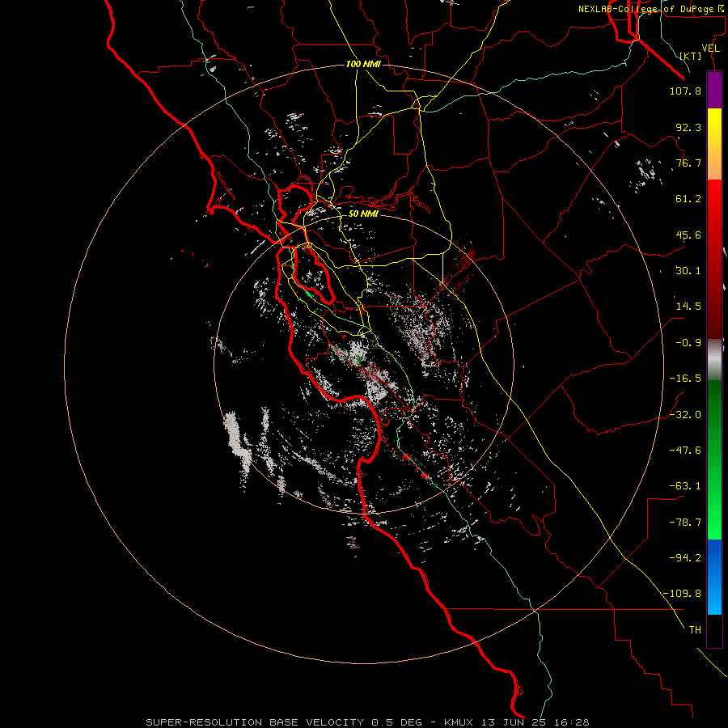Click the blue segment of the color bar

[x=714, y=577]
